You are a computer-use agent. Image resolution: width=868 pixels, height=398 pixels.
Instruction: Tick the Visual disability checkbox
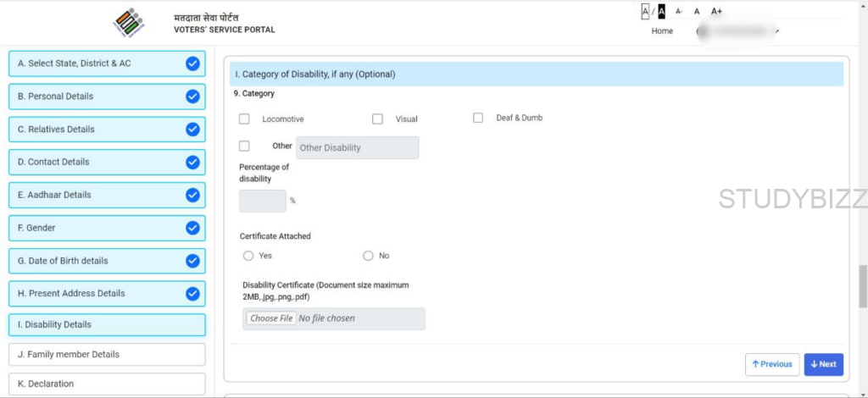coord(377,119)
